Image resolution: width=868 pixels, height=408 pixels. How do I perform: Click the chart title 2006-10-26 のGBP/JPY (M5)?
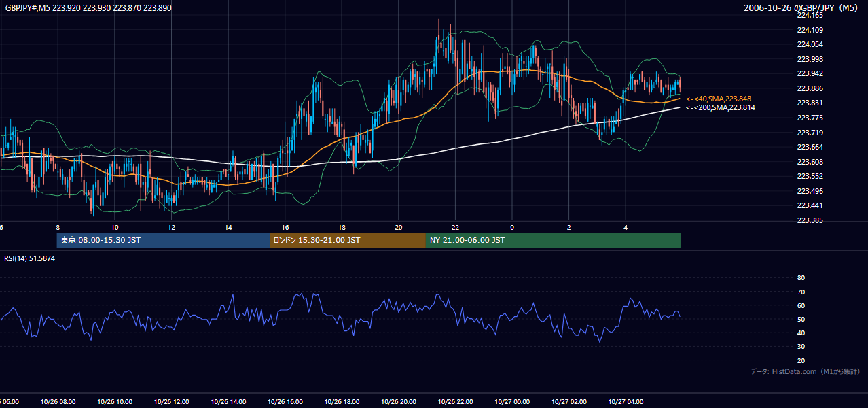[x=802, y=7]
